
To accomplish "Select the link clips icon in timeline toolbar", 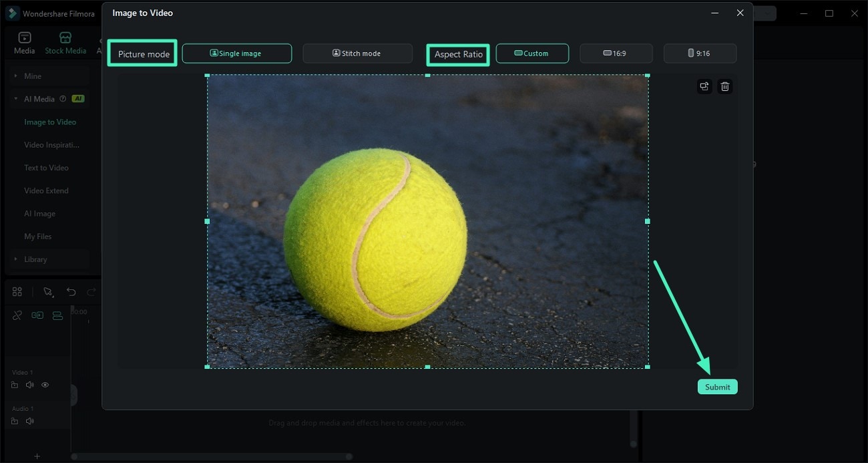I will pyautogui.click(x=37, y=315).
